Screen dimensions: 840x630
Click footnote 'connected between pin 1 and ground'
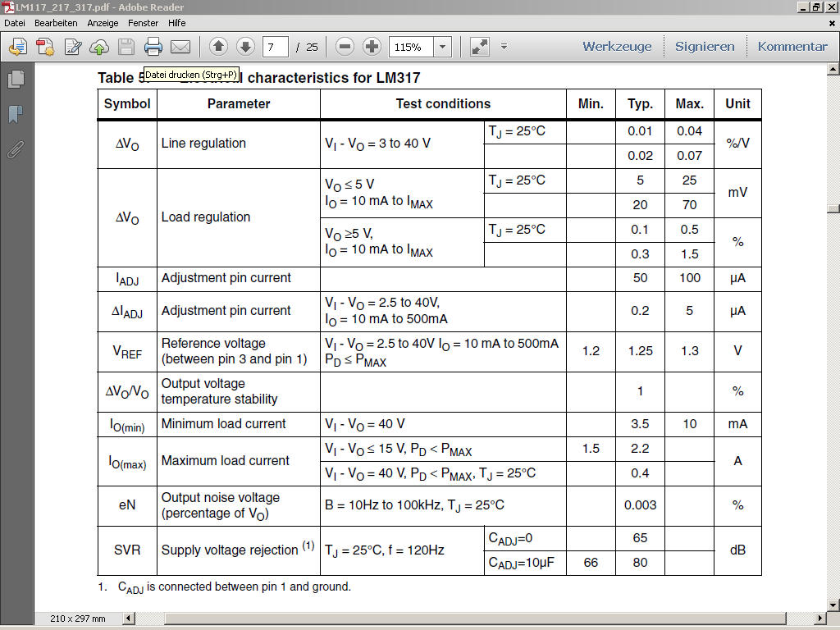(x=254, y=587)
